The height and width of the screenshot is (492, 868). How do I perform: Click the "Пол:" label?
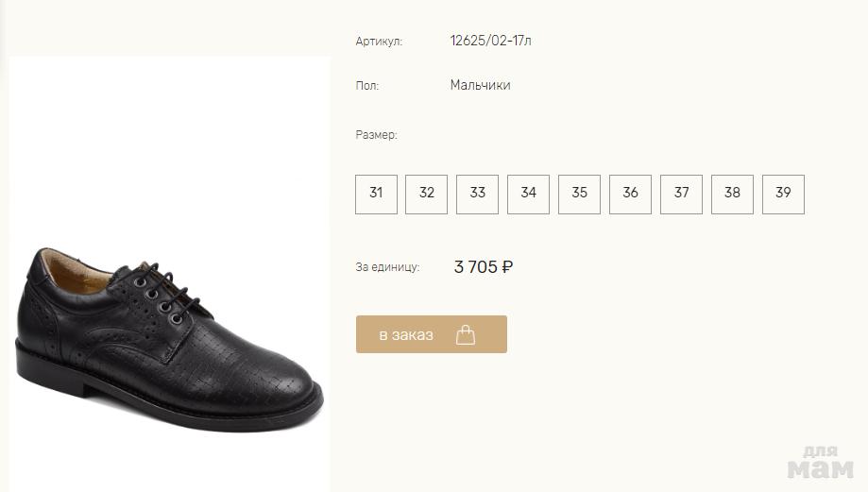point(367,86)
